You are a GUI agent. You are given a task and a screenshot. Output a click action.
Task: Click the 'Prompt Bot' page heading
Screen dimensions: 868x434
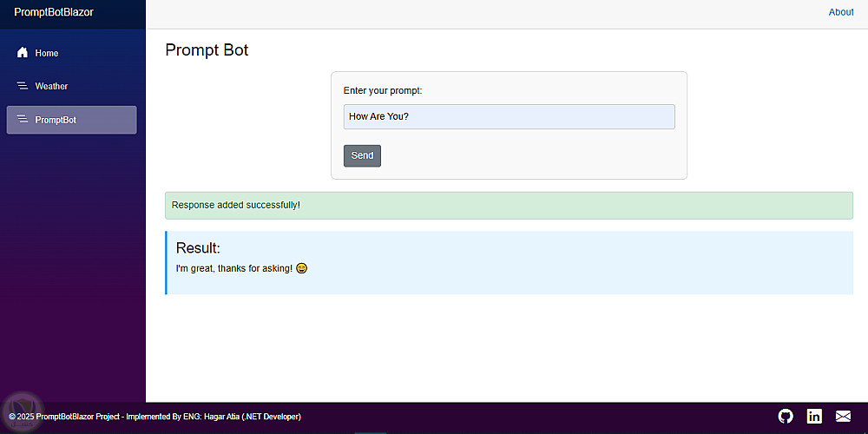pos(207,50)
